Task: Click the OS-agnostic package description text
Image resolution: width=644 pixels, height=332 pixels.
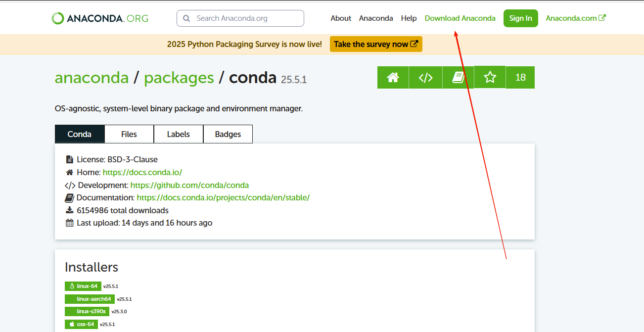Action: tap(179, 108)
